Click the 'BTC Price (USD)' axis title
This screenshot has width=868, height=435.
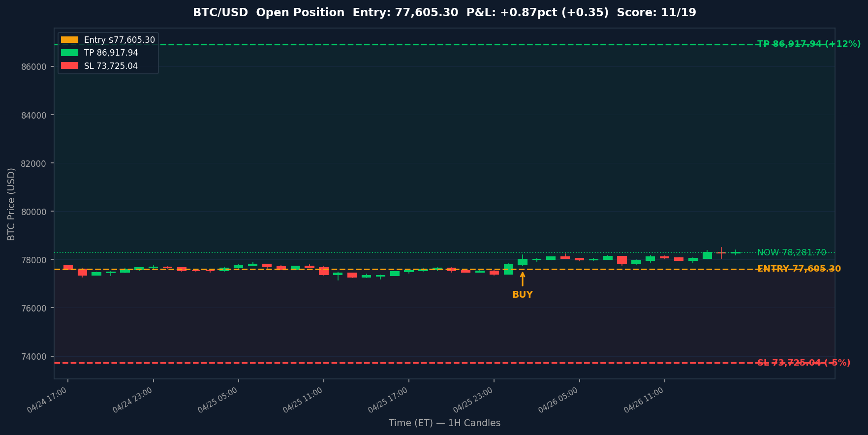coord(11,204)
